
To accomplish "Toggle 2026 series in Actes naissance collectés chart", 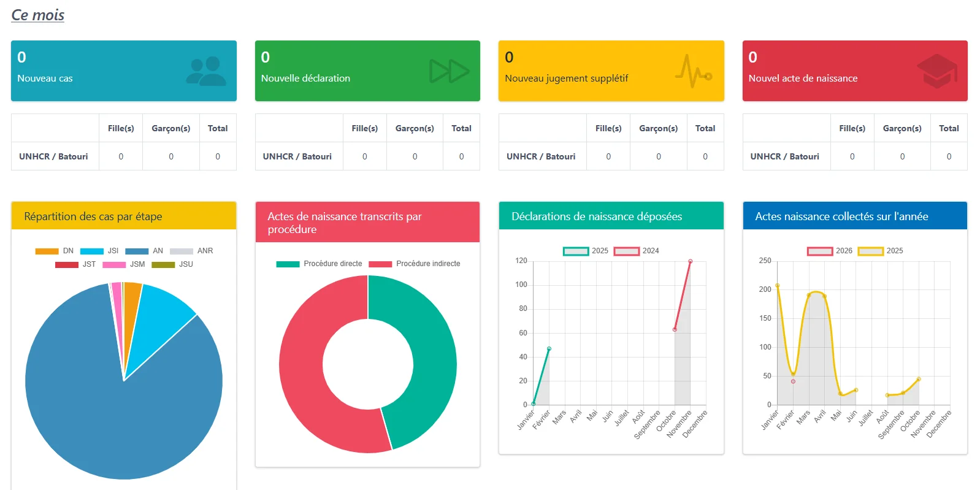I will (830, 251).
